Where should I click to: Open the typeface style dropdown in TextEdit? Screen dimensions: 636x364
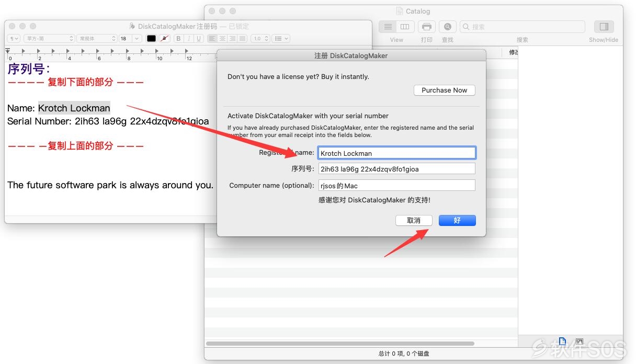97,39
